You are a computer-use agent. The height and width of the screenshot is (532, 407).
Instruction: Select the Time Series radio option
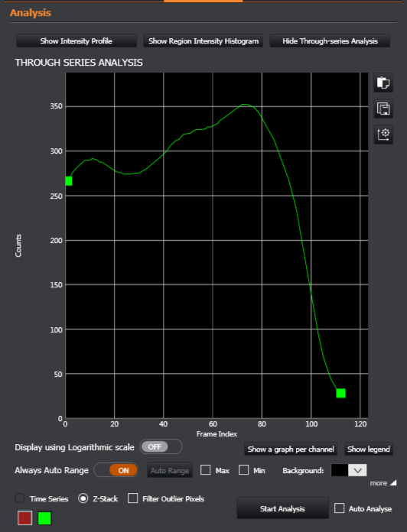(x=20, y=498)
